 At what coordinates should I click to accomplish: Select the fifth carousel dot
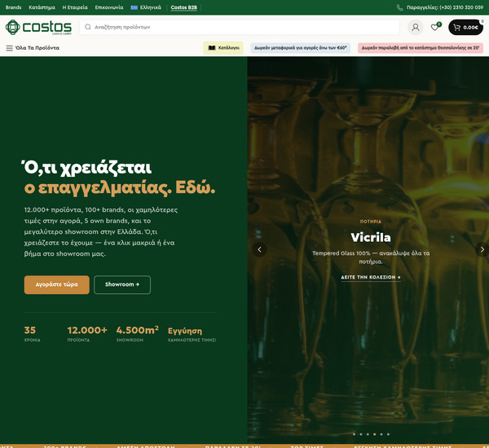pyautogui.click(x=381, y=434)
